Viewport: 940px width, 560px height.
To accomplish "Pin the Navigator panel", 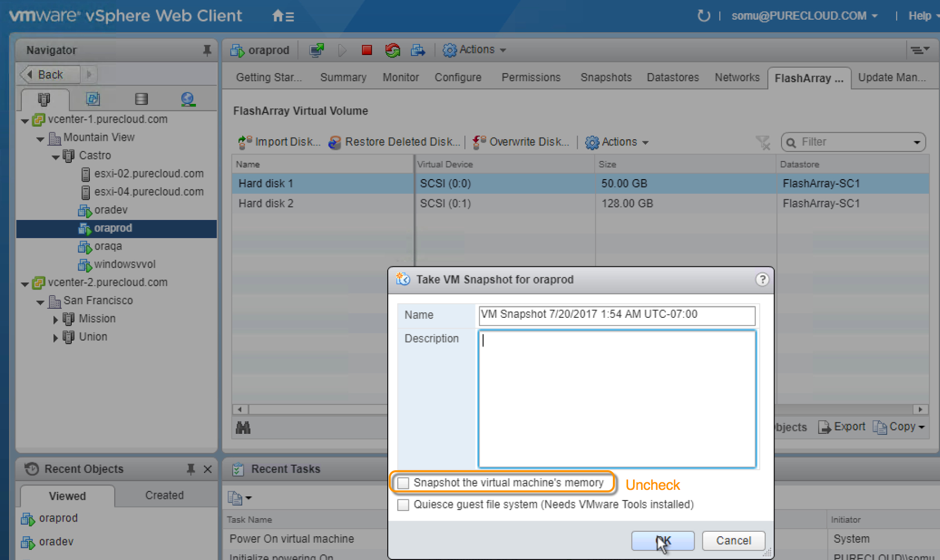I will (x=207, y=50).
